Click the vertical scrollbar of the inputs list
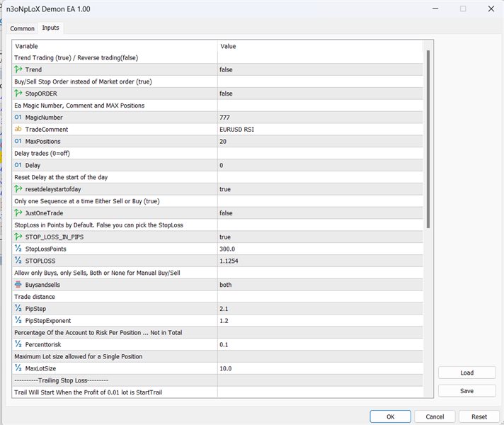The width and height of the screenshot is (504, 425). click(x=428, y=140)
